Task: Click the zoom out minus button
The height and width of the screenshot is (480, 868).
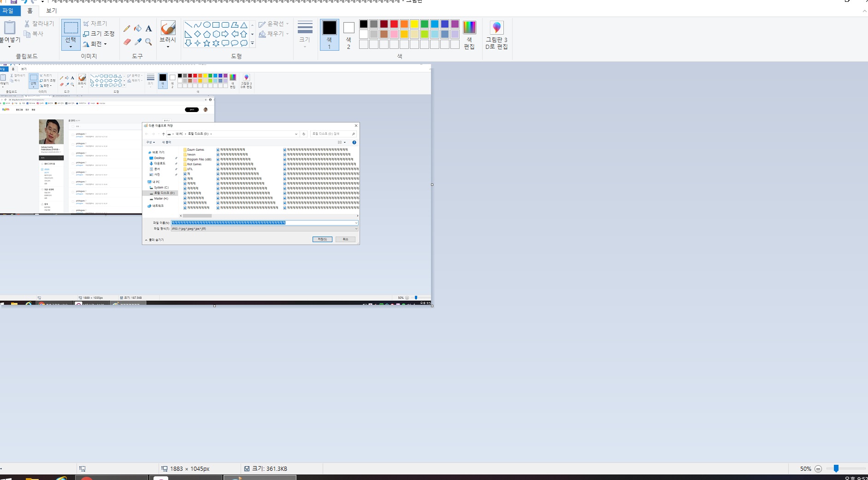Action: pyautogui.click(x=818, y=469)
